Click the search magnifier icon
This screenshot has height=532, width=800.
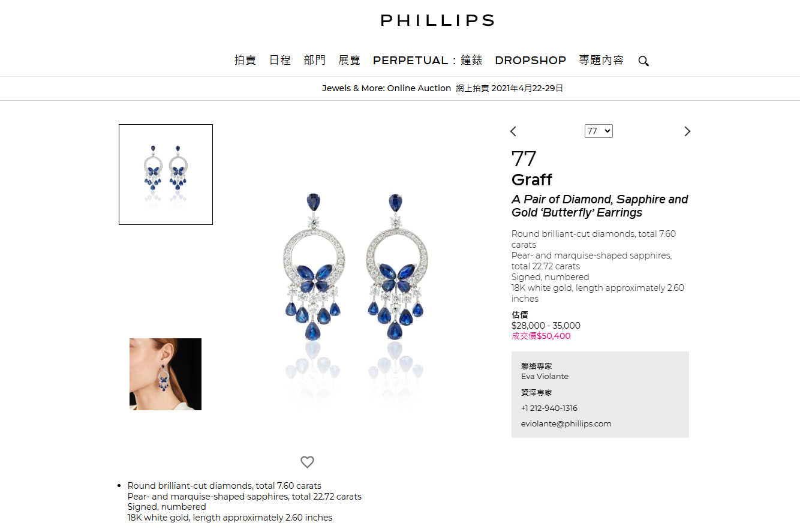click(x=643, y=61)
